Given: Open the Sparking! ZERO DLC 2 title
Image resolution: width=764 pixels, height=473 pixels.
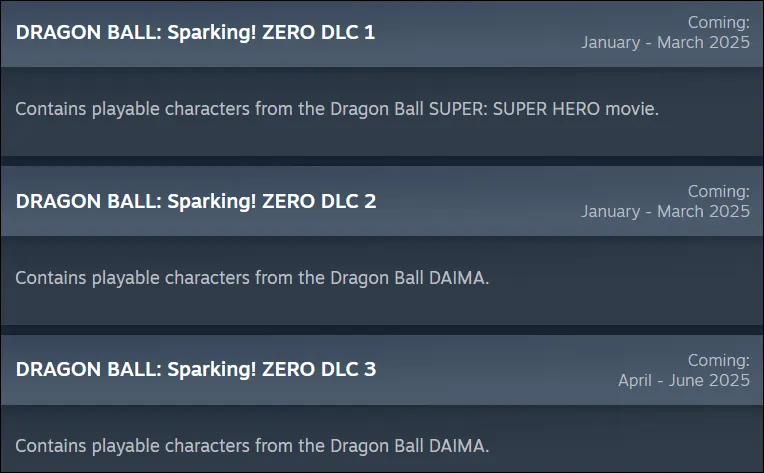Looking at the screenshot, I should pyautogui.click(x=195, y=201).
